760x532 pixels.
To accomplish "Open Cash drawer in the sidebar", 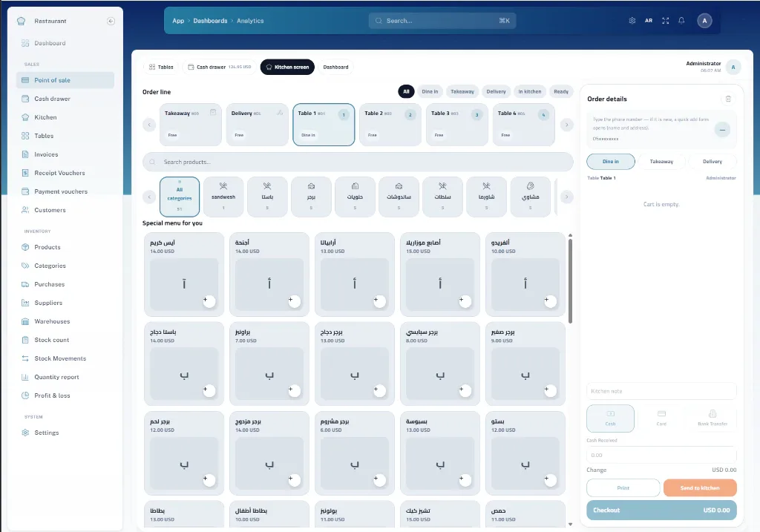I will pos(65,99).
